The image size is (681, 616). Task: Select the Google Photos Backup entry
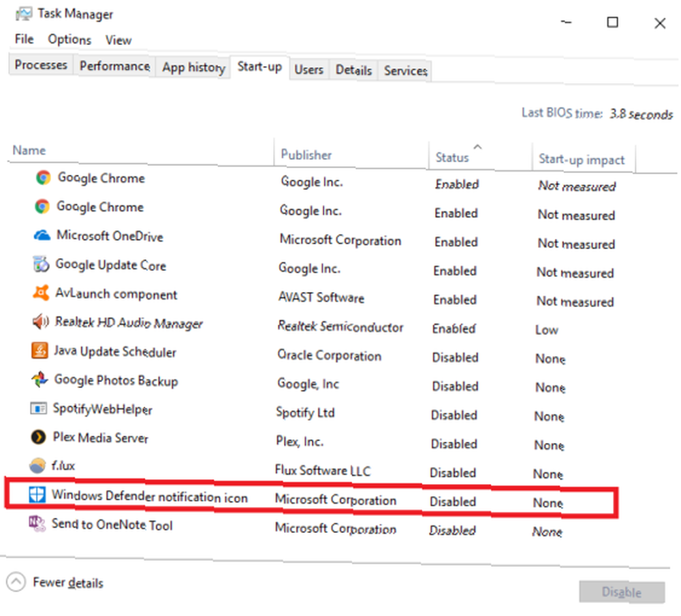coord(116,380)
